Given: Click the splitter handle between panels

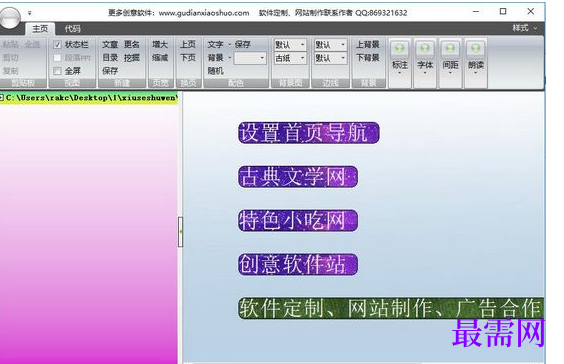Looking at the screenshot, I should 180,232.
